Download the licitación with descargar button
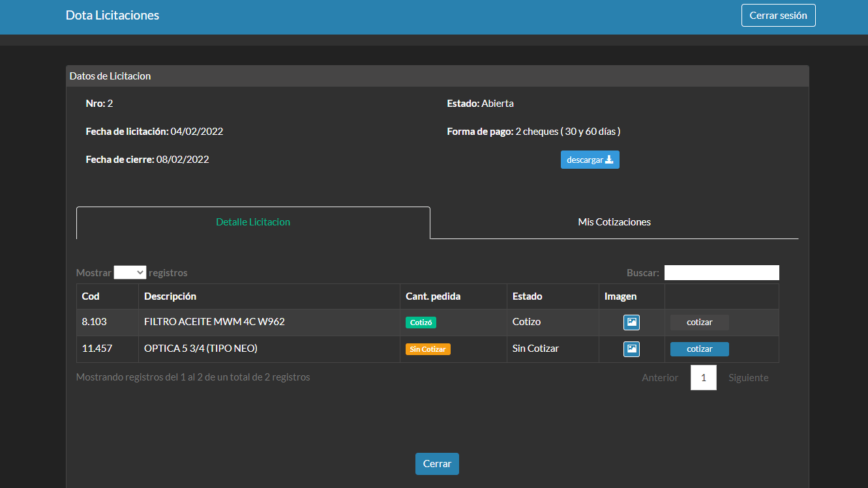The width and height of the screenshot is (868, 488). pos(590,160)
